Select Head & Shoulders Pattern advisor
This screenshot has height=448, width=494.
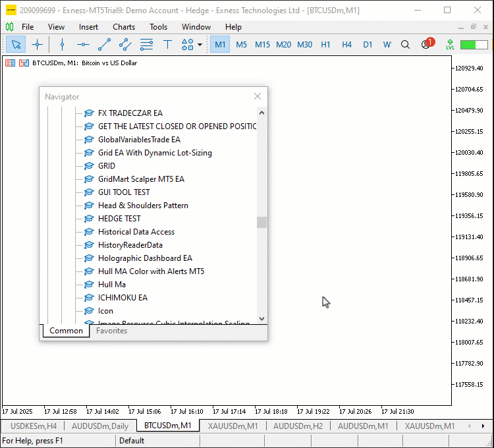point(143,206)
